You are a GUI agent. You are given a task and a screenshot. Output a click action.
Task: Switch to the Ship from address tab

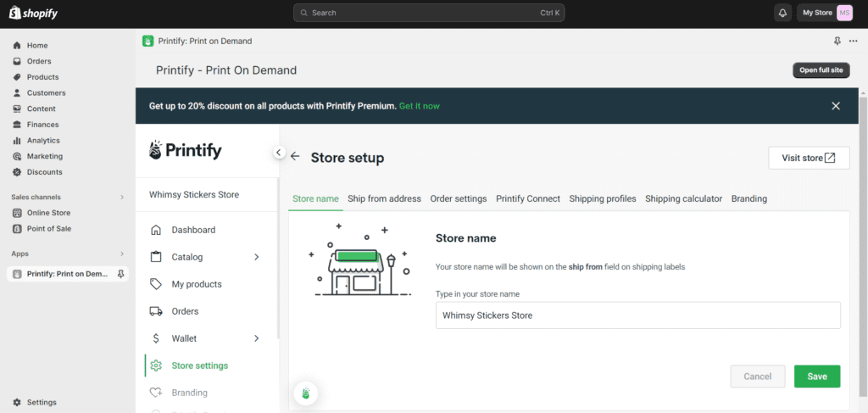[x=384, y=198]
